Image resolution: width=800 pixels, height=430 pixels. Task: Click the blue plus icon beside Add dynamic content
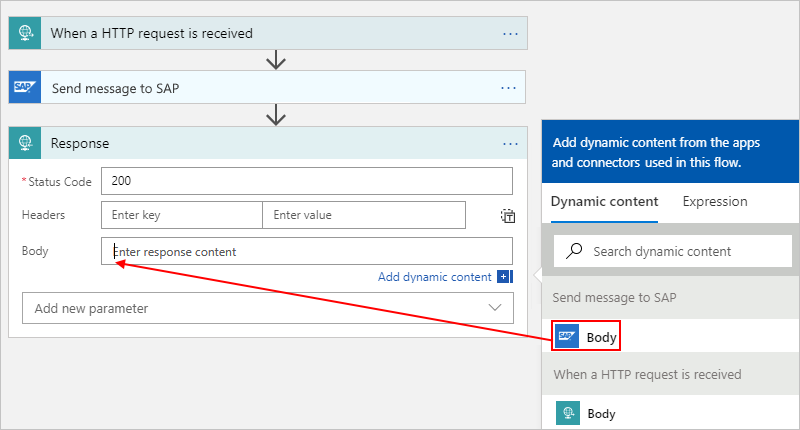click(505, 277)
